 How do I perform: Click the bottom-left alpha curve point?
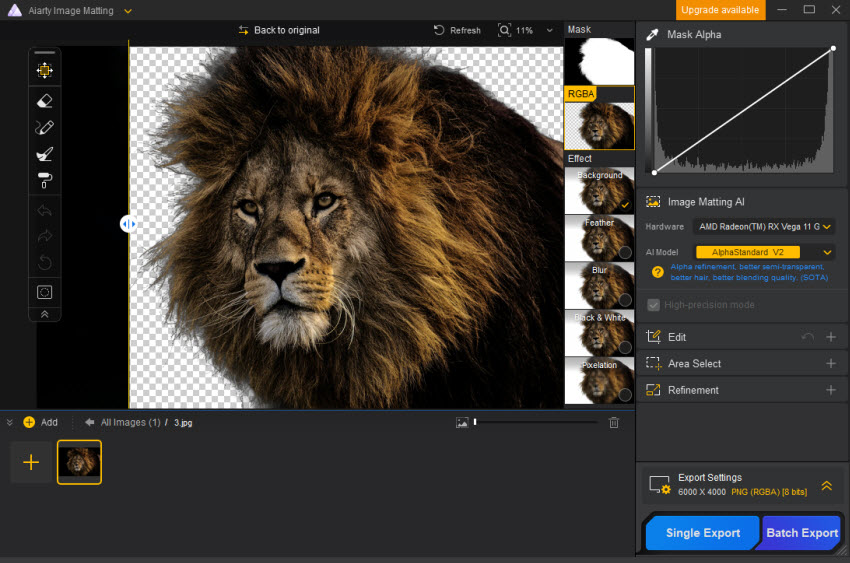point(654,172)
